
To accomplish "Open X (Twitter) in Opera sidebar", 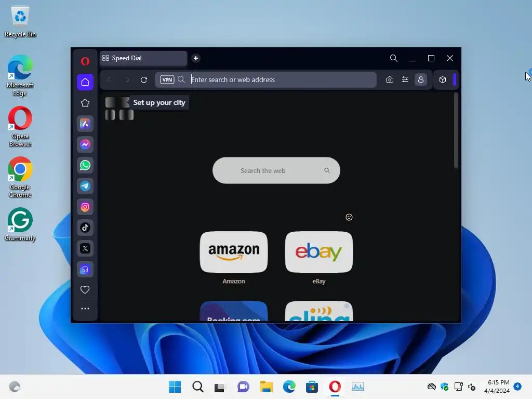I will pyautogui.click(x=85, y=248).
